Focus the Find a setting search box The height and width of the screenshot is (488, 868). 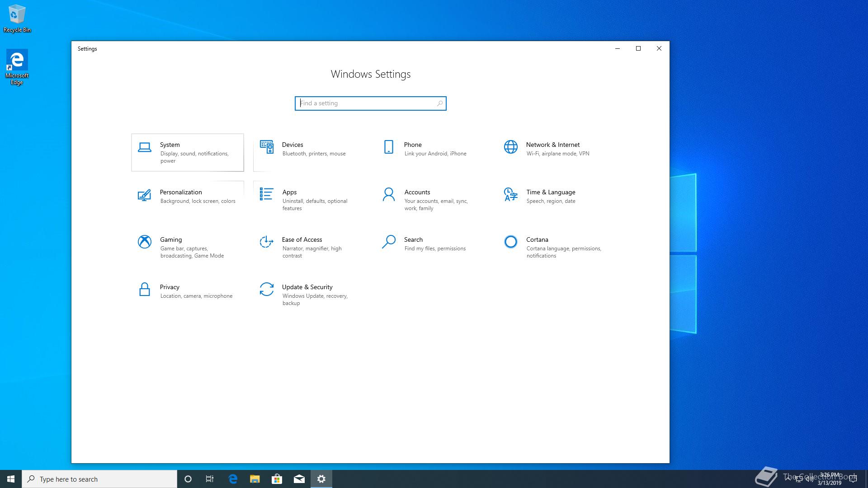click(x=370, y=103)
